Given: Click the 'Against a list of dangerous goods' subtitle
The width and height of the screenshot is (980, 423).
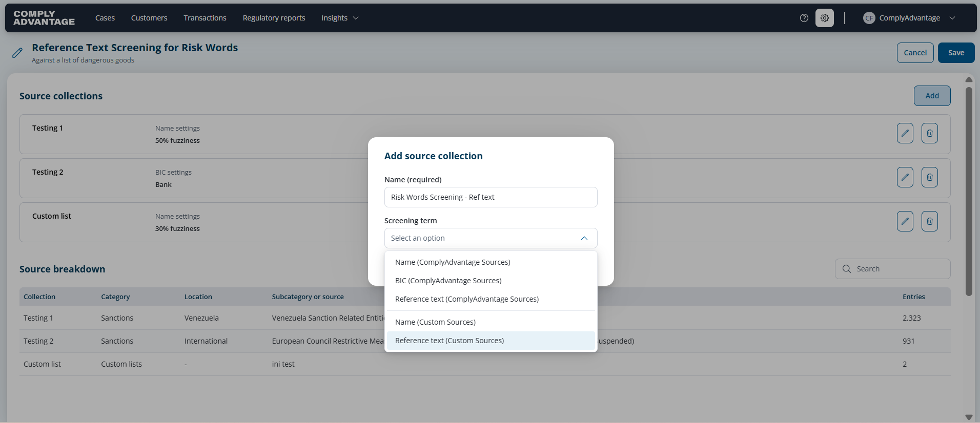Looking at the screenshot, I should click(x=83, y=60).
